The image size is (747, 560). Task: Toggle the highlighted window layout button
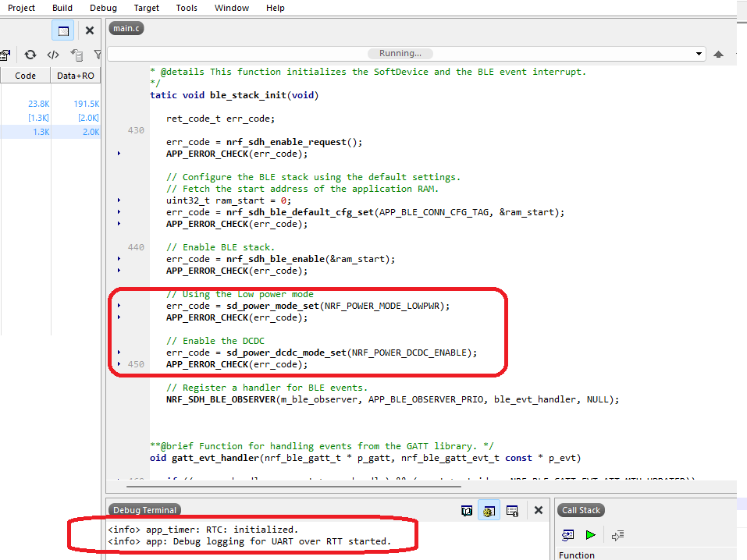tap(63, 30)
